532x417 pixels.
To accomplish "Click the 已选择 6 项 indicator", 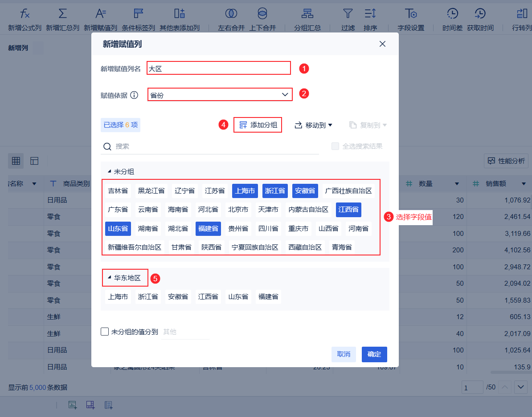I will pyautogui.click(x=120, y=125).
